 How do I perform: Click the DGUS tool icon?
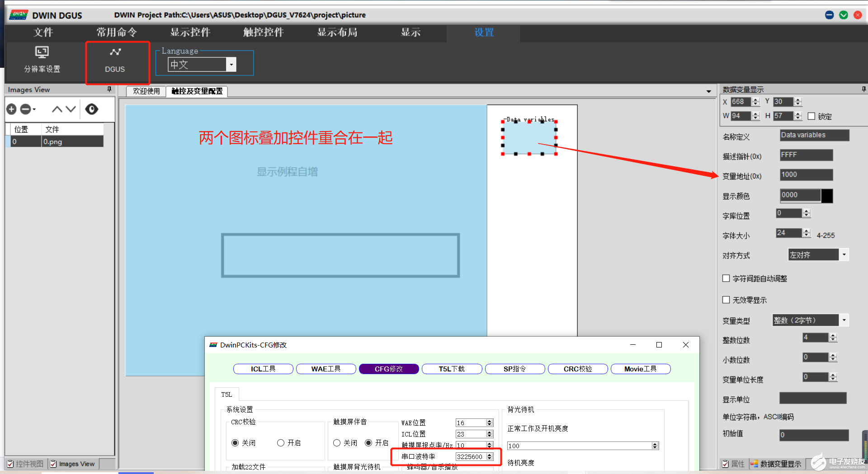tap(115, 60)
